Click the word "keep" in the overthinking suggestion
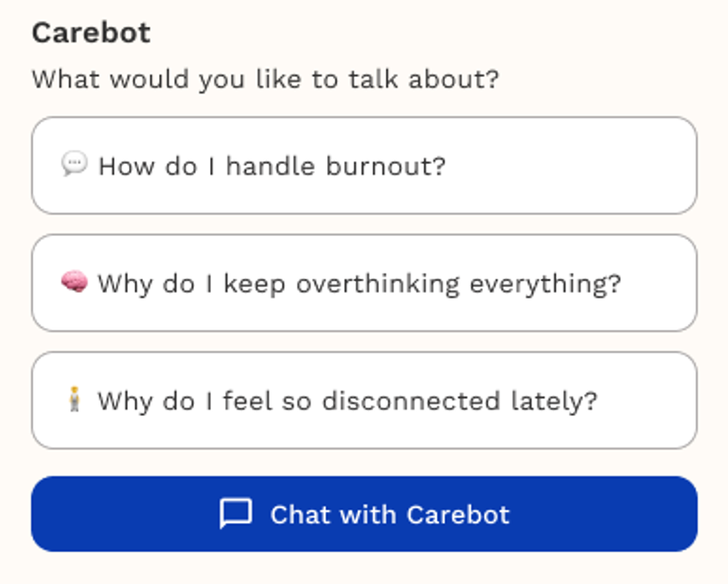The width and height of the screenshot is (728, 584). tap(255, 284)
